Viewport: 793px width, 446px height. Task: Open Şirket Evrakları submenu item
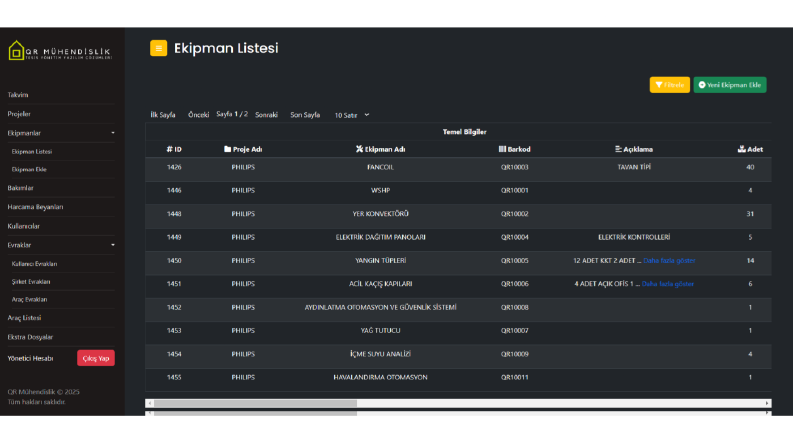coord(31,282)
